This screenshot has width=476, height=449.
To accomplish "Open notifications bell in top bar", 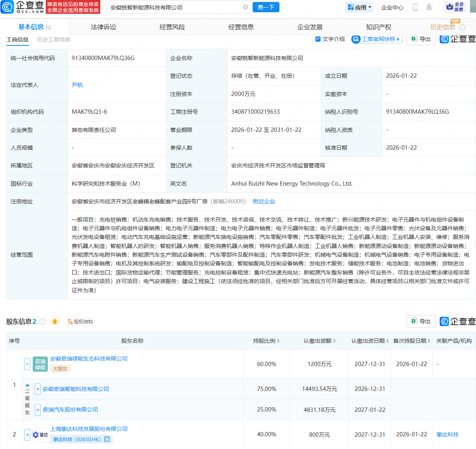I will [429, 7].
